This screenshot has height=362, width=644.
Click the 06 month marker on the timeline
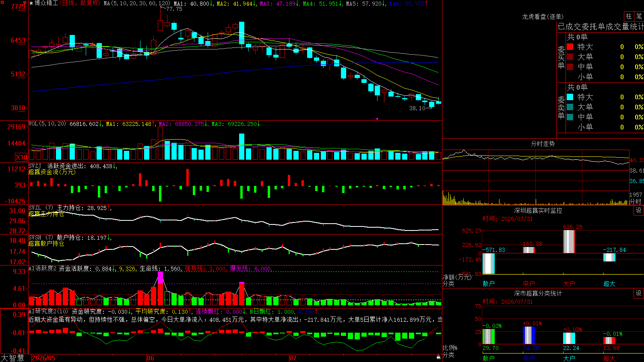coord(151,358)
